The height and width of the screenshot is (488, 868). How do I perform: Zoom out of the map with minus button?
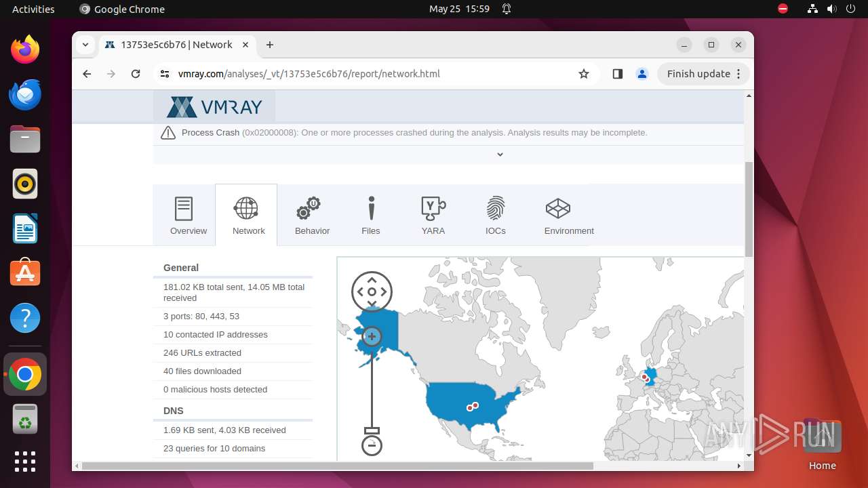[x=372, y=445]
